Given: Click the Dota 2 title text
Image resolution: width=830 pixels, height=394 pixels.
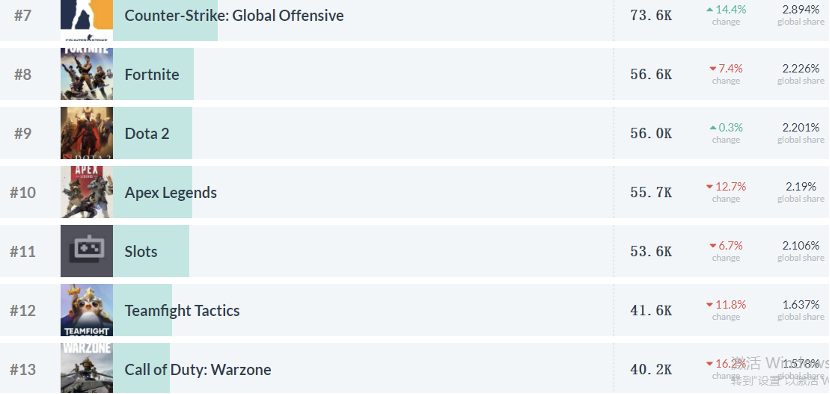Looking at the screenshot, I should [147, 133].
